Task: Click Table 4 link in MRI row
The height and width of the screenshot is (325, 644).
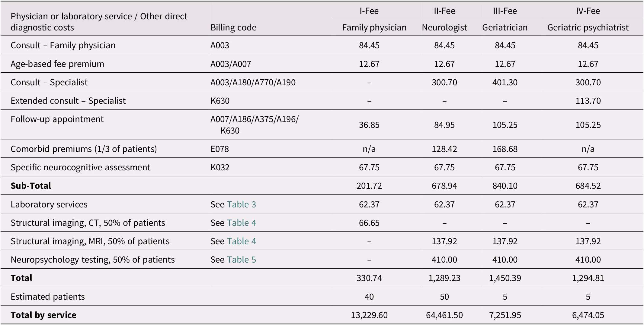Action: (x=241, y=241)
